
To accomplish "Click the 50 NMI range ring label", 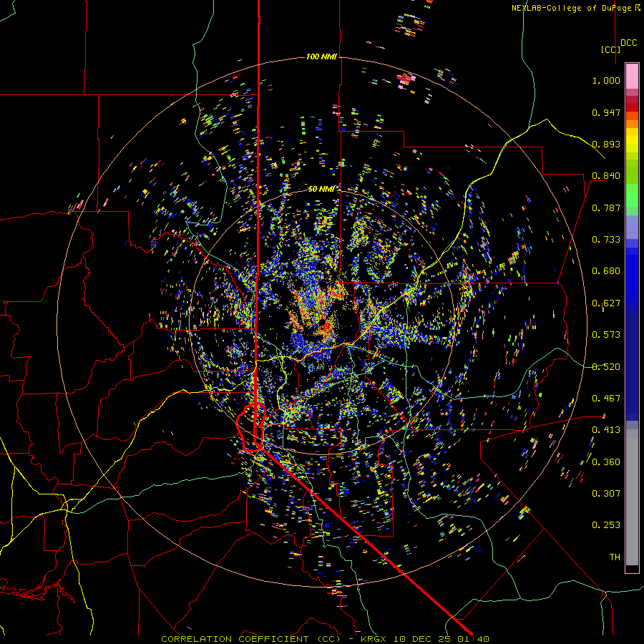I will coord(321,189).
